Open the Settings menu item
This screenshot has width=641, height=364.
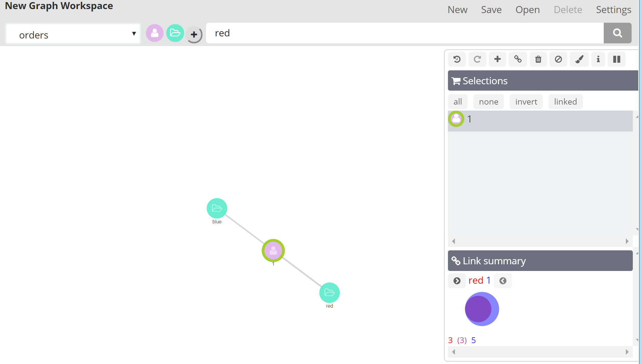pyautogui.click(x=613, y=10)
